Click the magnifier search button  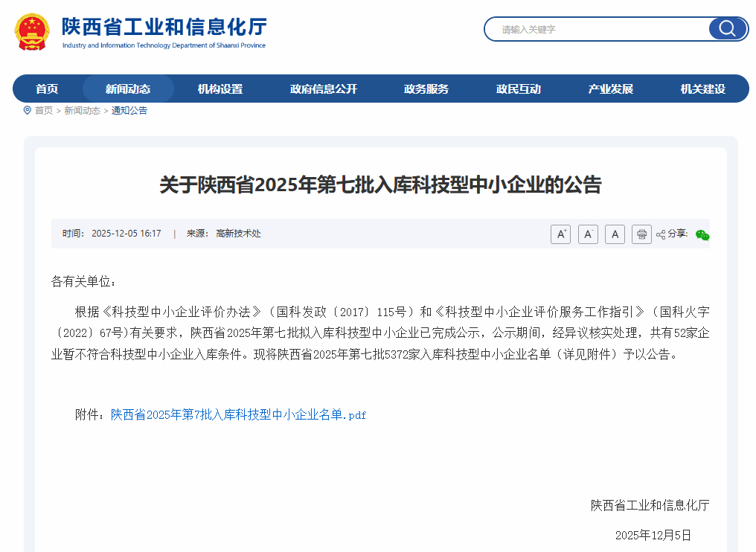point(727,29)
